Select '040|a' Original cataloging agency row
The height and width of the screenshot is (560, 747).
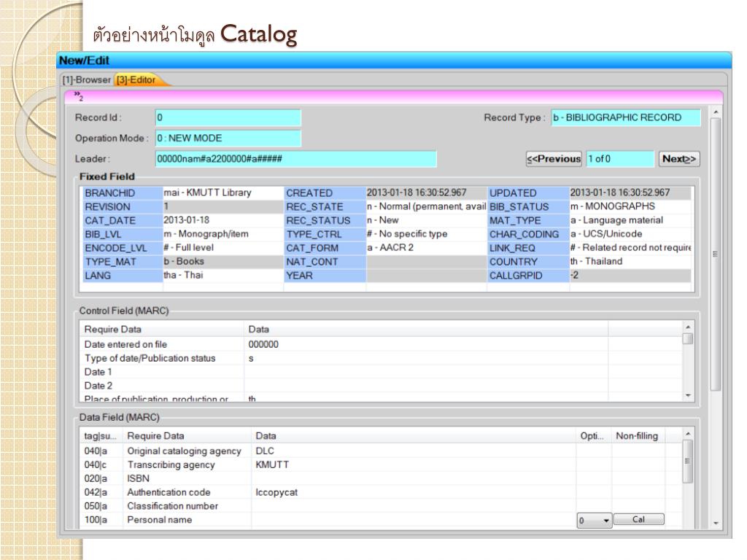381,451
